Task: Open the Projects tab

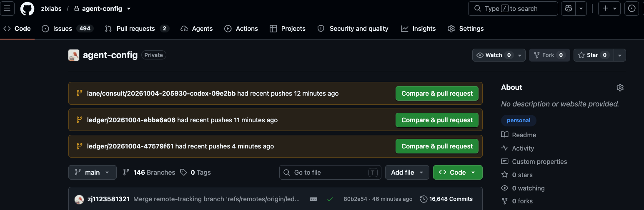Action: pyautogui.click(x=288, y=29)
